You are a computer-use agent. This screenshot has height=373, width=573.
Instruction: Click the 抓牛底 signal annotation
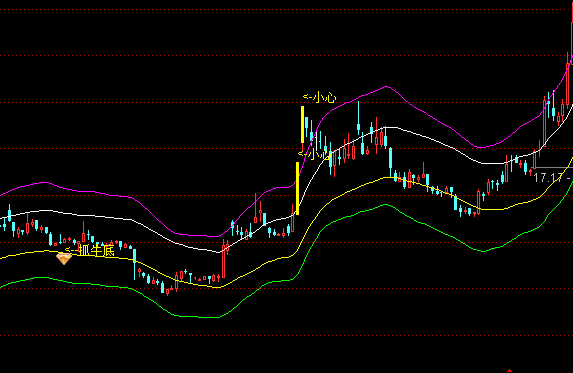click(90, 250)
